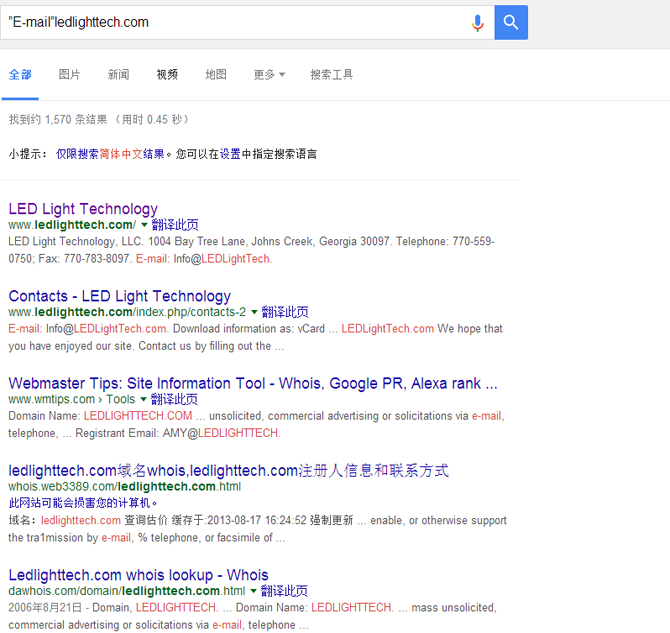Expand the 更多 dropdown menu
The image size is (670, 633).
(x=269, y=75)
